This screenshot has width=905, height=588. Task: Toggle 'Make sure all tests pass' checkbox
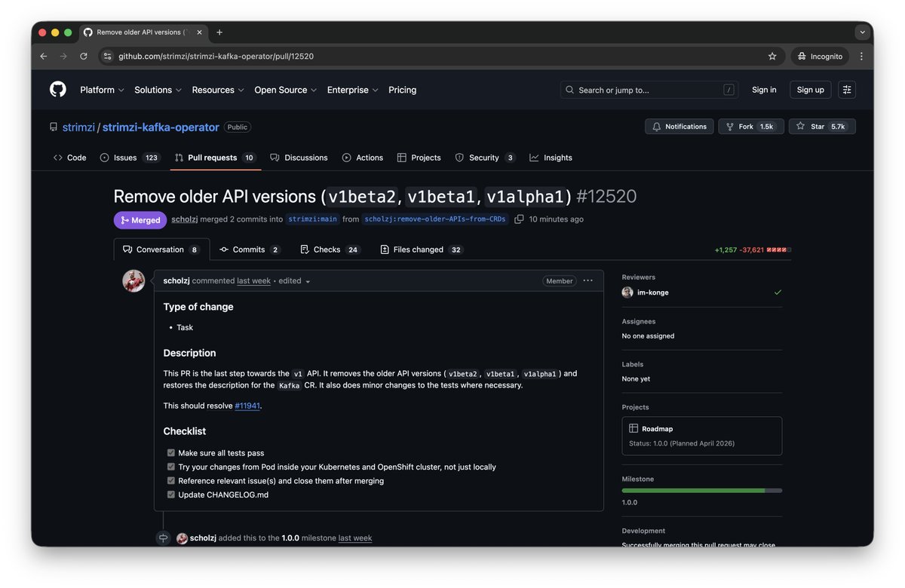point(171,453)
